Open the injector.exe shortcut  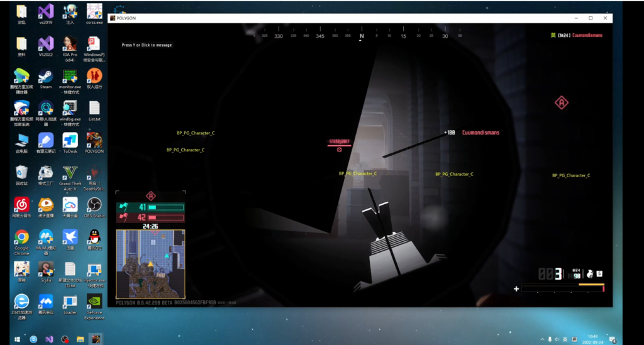click(x=94, y=274)
